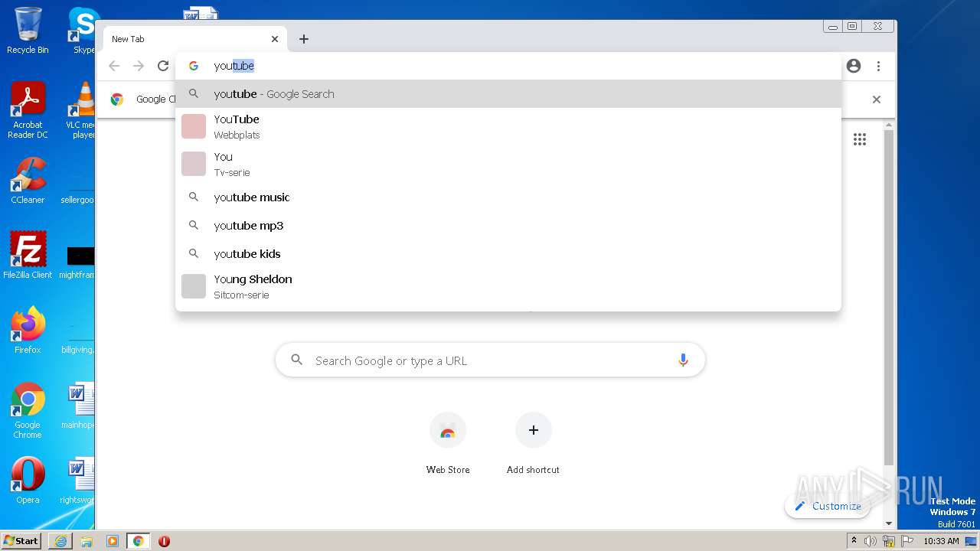Choose the Young Sheldon suggestion
980x551 pixels.
click(508, 286)
